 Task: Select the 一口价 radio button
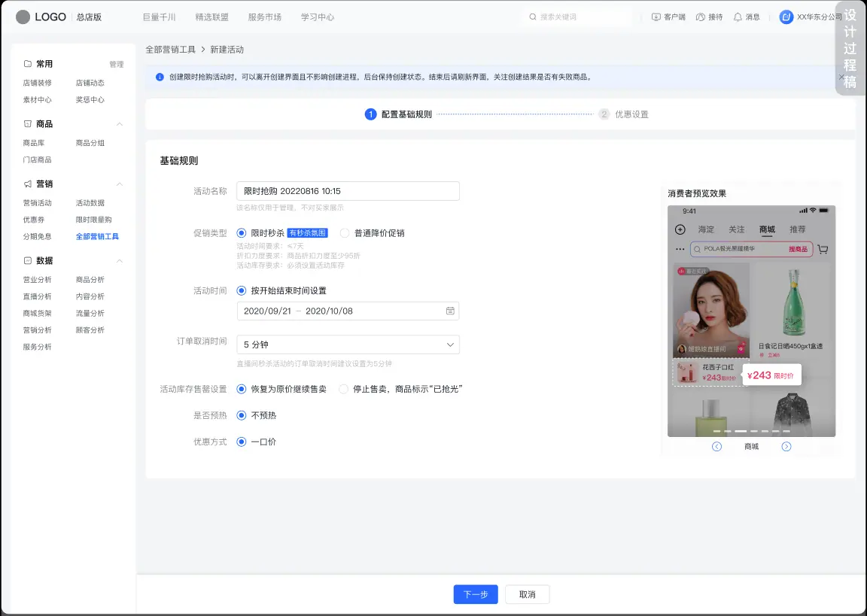(241, 442)
